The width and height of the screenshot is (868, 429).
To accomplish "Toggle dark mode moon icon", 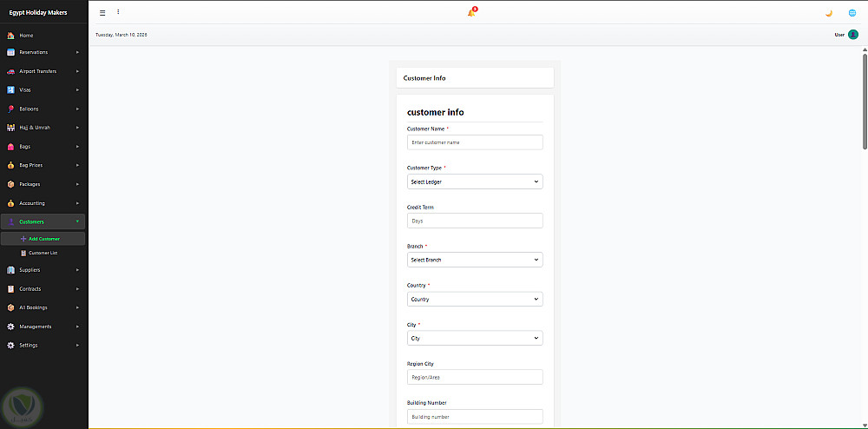I will tap(829, 13).
